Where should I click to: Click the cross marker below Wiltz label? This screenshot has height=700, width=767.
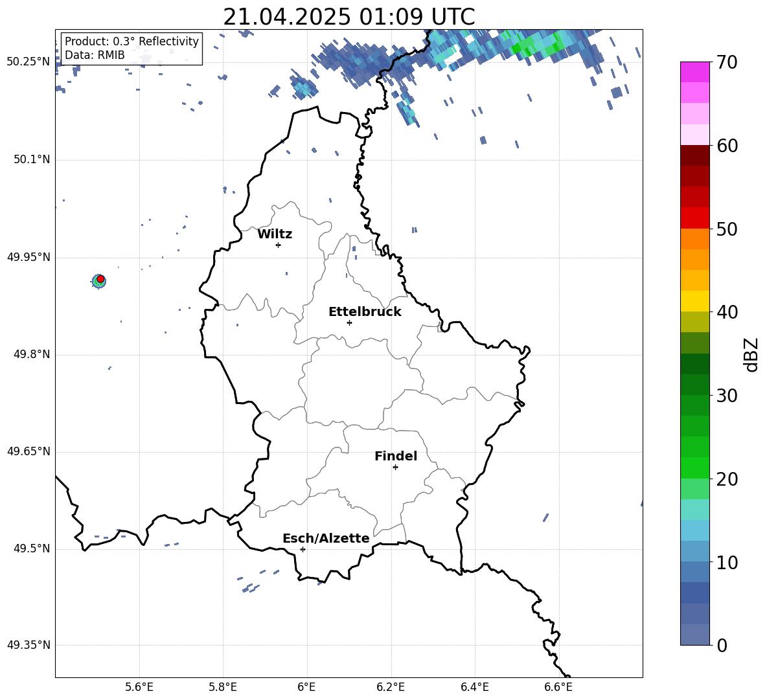(x=279, y=245)
